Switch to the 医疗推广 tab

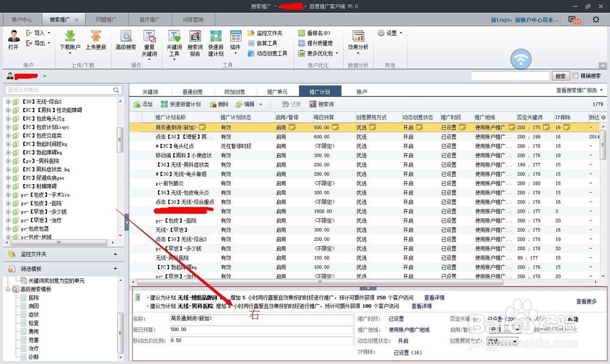[x=149, y=20]
